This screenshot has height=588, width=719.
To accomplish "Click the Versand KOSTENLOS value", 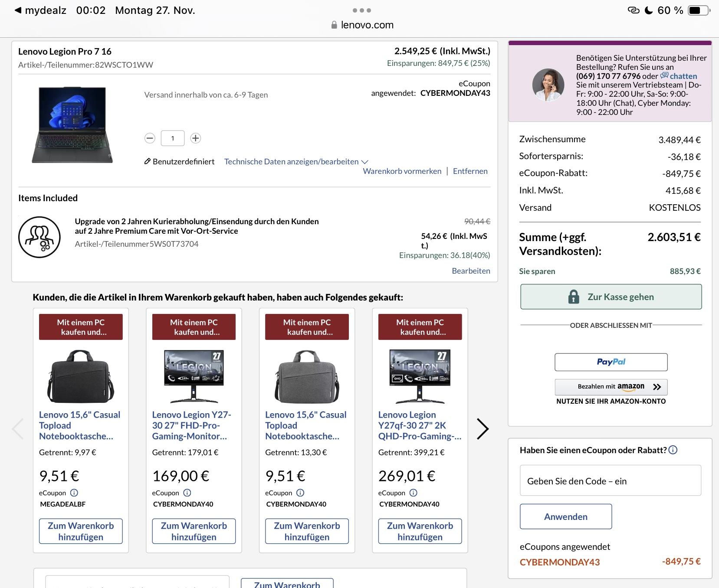I will coord(675,208).
